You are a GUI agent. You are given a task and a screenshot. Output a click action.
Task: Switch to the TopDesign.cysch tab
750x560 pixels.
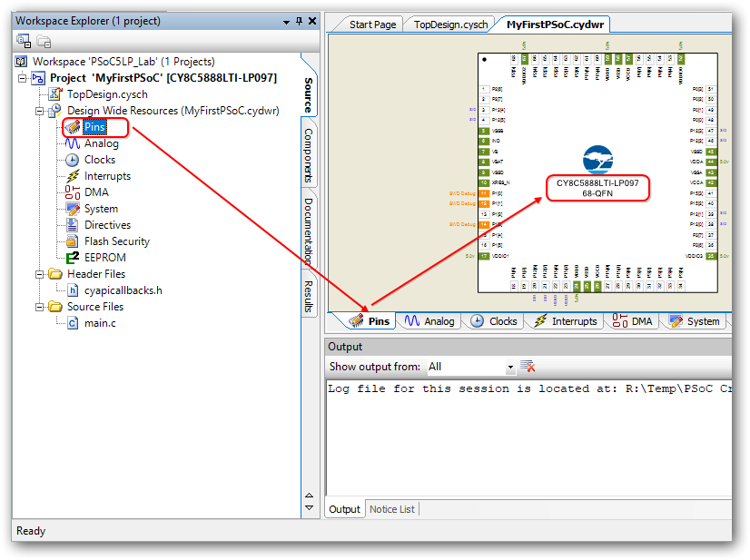tap(449, 25)
